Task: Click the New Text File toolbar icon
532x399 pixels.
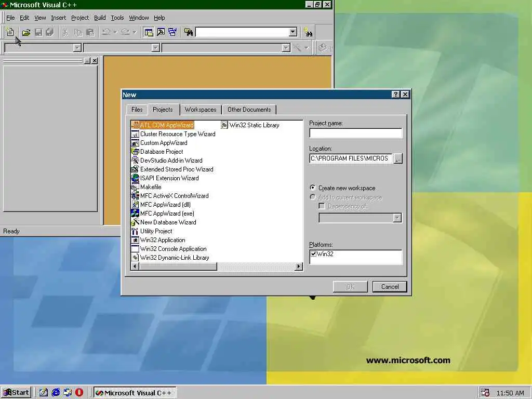Action: tap(10, 32)
